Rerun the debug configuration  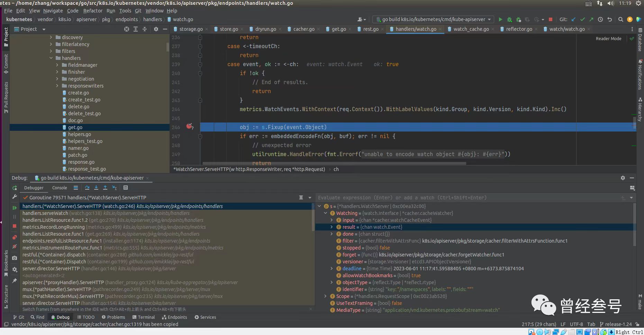pos(15,188)
